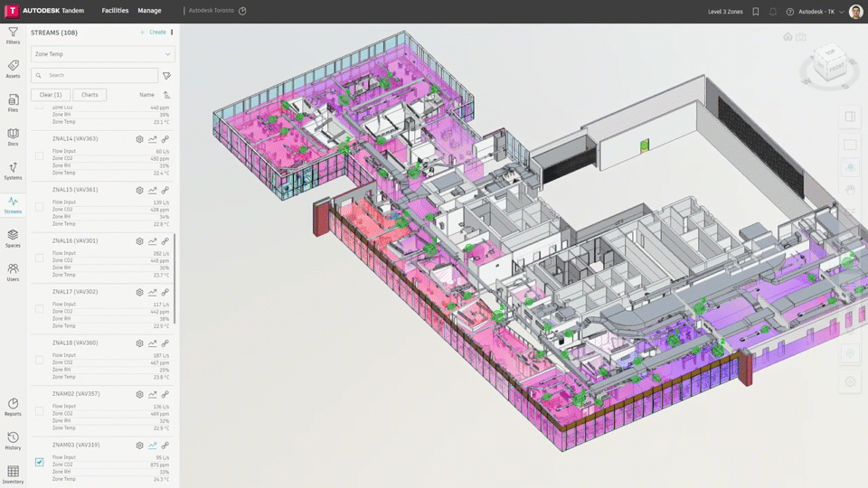Open the Reports panel icon
868x488 pixels.
13,407
